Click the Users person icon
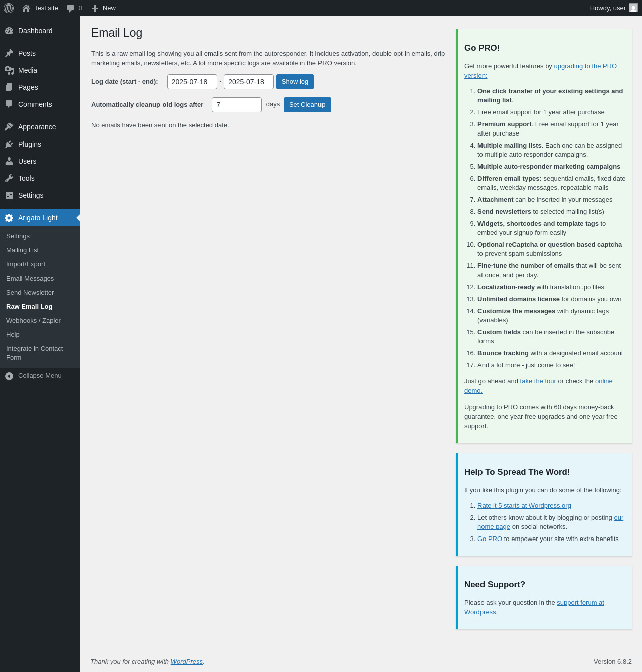The image size is (642, 672). [x=9, y=161]
